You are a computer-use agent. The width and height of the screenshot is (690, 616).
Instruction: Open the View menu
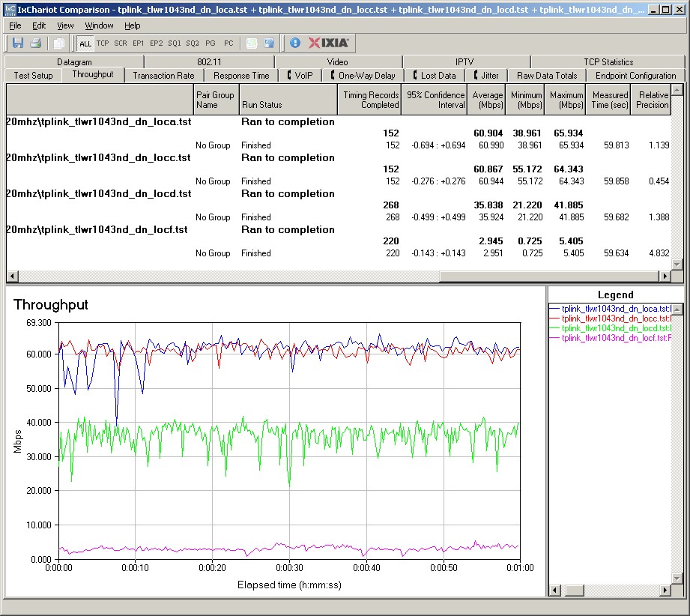coord(65,25)
